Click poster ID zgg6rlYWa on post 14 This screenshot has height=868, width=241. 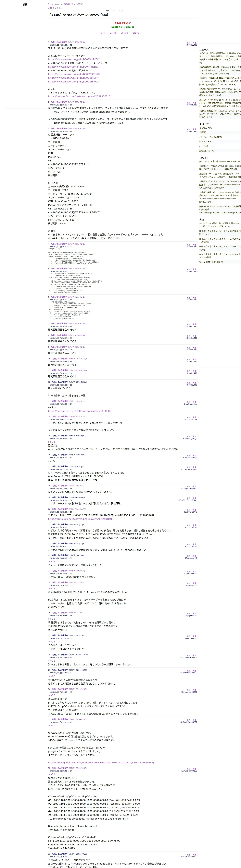pos(191,420)
